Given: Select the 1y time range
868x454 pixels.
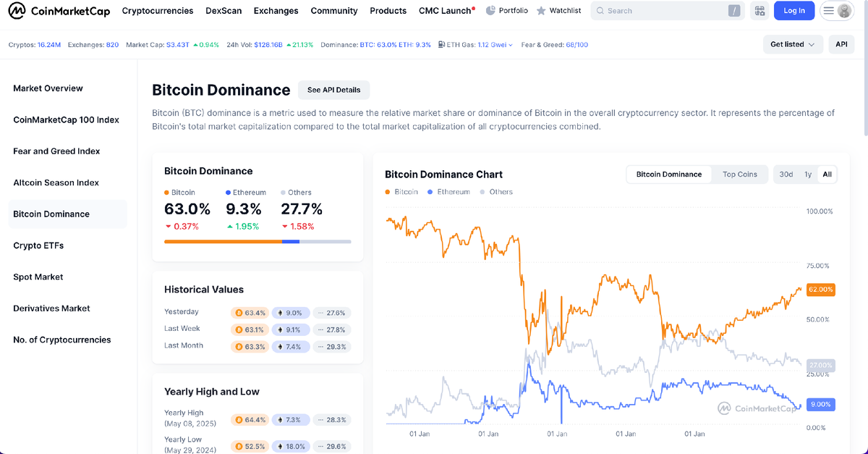Looking at the screenshot, I should 808,175.
